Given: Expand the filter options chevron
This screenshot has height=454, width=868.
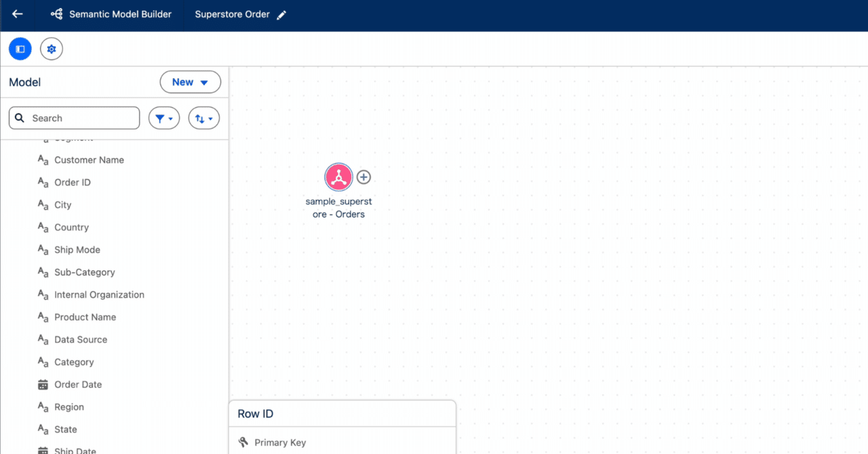Looking at the screenshot, I should [171, 118].
